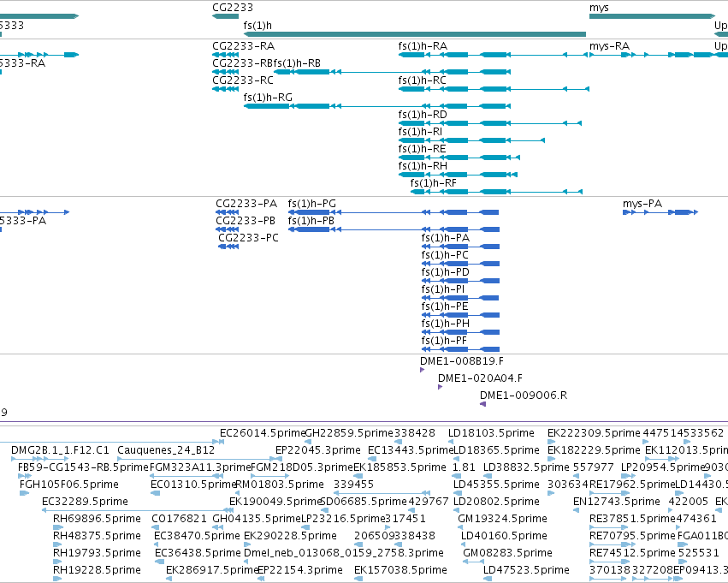Viewport: 728px width, 583px height.
Task: Select the fs(1)h-PI protein label
Action: 443,289
